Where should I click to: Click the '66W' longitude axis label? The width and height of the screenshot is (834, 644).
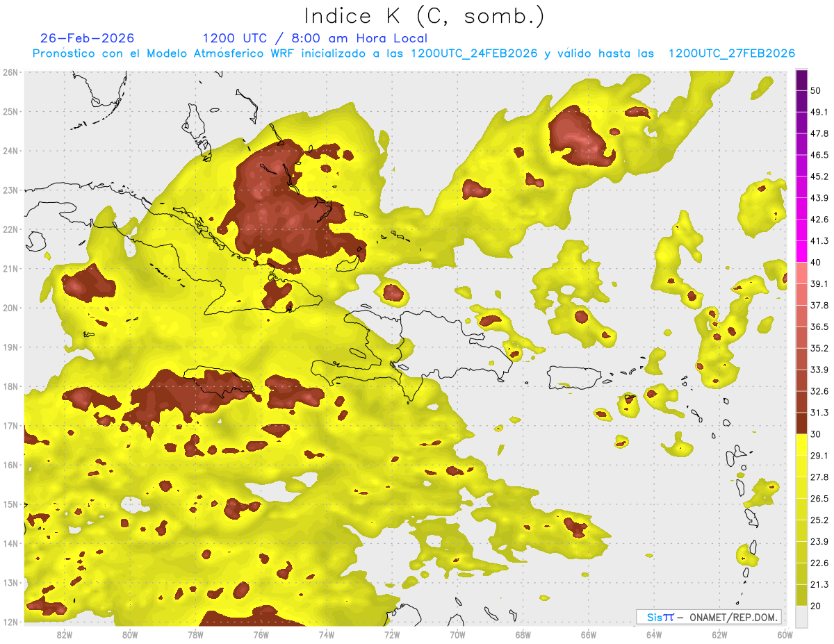click(x=589, y=635)
